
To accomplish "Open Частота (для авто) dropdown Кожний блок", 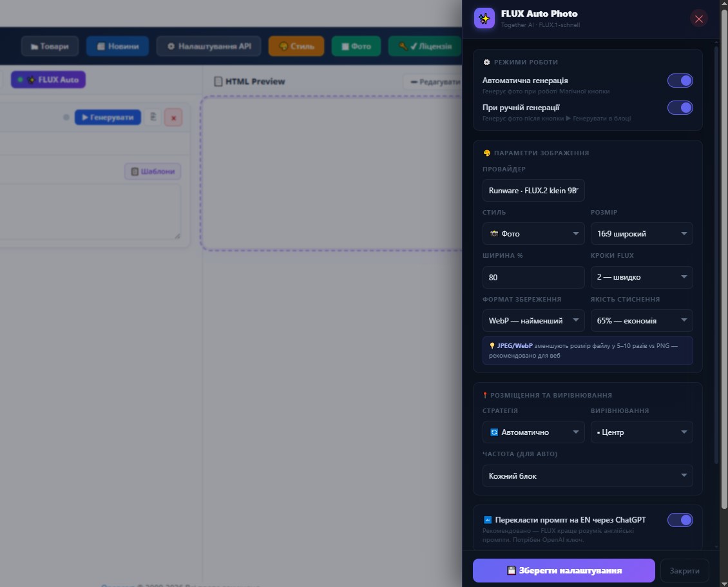I will [588, 476].
